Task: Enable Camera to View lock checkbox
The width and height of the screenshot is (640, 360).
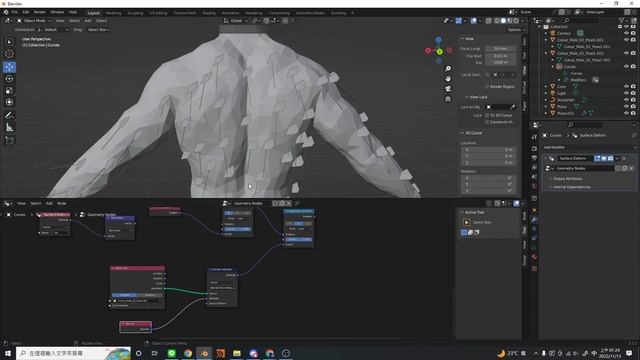Action: (x=487, y=122)
